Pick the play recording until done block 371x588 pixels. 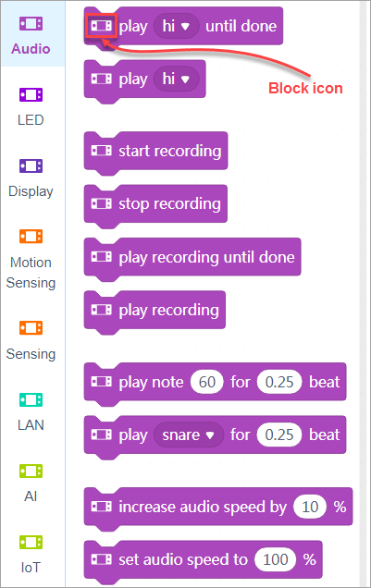tap(192, 257)
